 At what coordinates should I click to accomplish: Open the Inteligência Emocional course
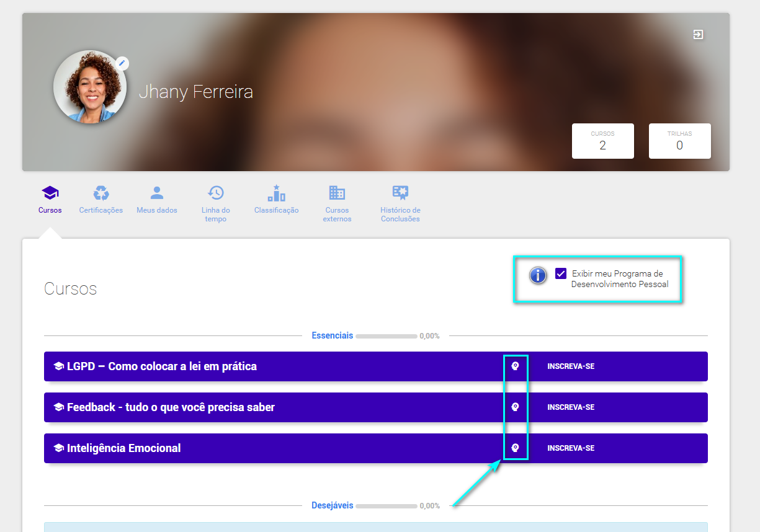[124, 448]
